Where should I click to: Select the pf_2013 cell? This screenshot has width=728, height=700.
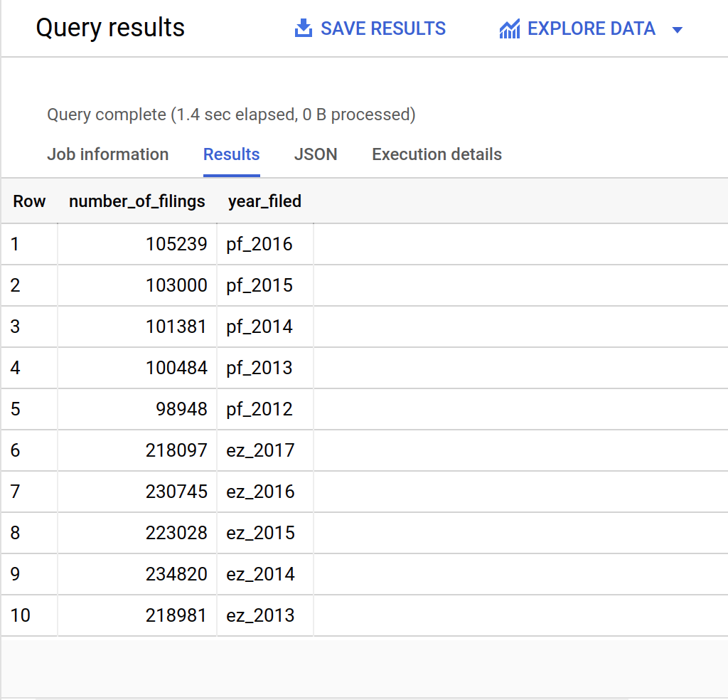tap(265, 368)
